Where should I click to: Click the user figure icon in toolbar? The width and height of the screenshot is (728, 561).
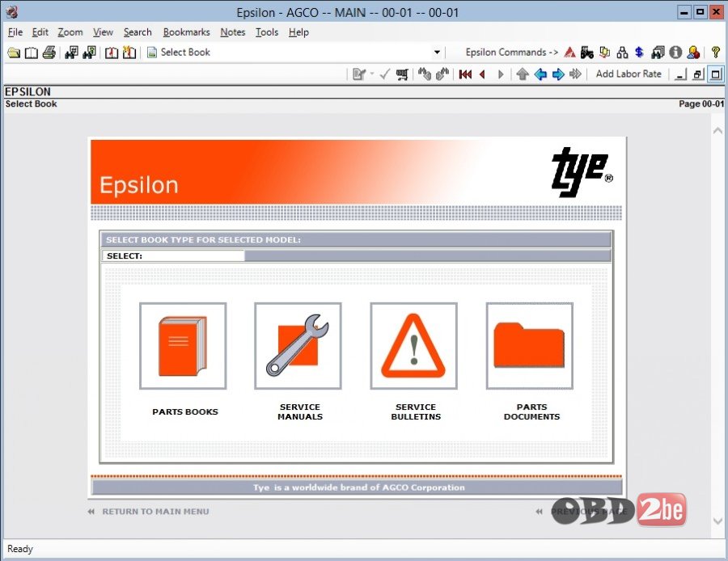click(x=693, y=53)
